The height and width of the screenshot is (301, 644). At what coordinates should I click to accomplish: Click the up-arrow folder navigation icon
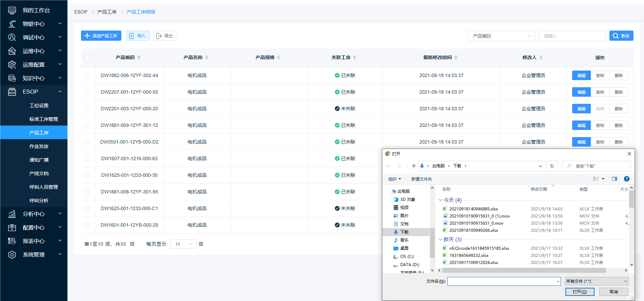coord(414,166)
